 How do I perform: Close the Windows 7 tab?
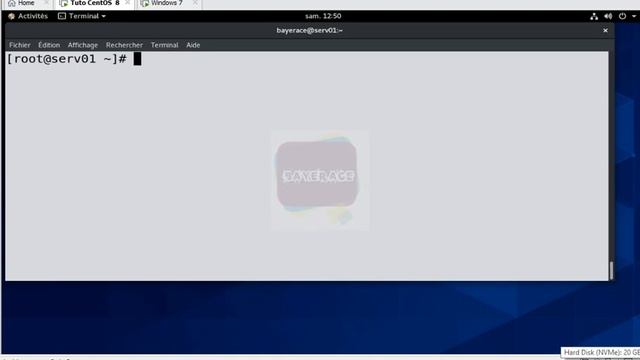click(195, 2)
